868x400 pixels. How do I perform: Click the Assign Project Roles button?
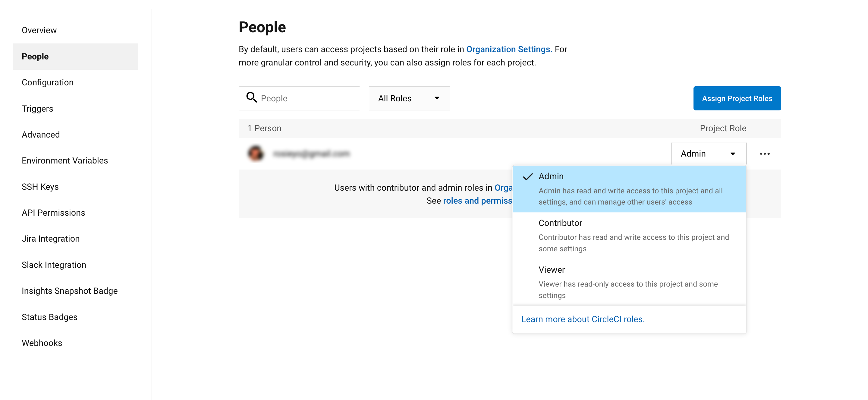pos(737,98)
